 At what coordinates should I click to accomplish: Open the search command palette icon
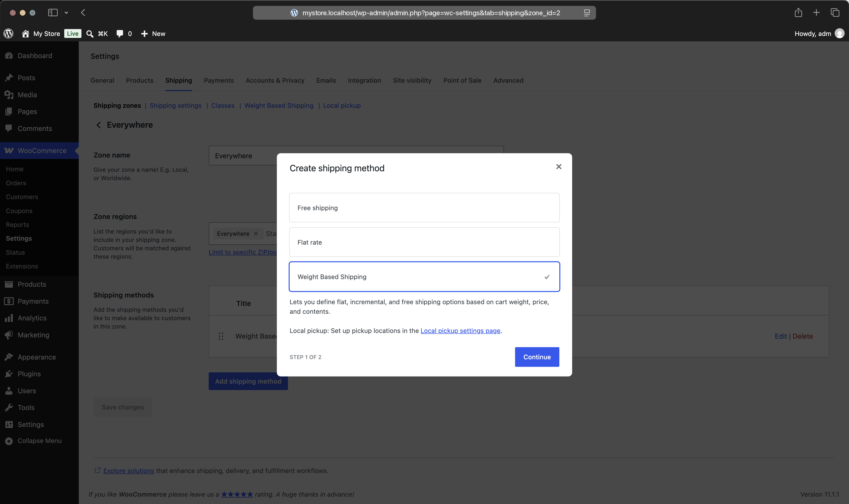[90, 34]
